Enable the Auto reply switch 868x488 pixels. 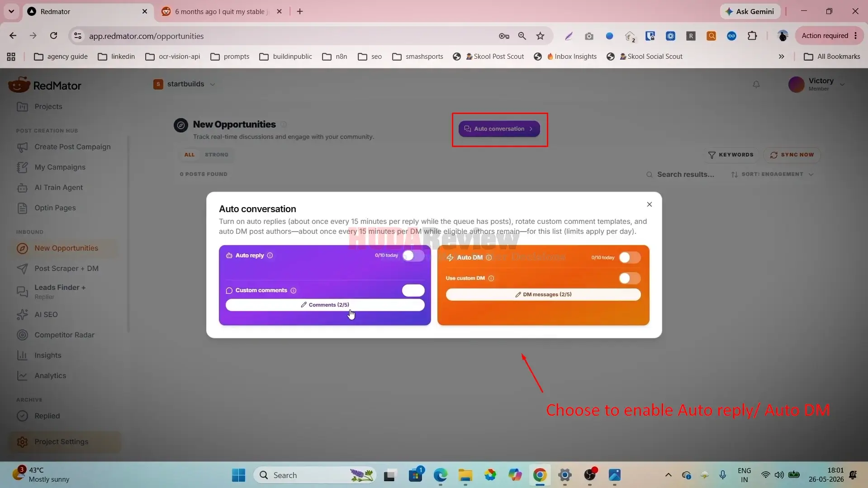click(413, 256)
